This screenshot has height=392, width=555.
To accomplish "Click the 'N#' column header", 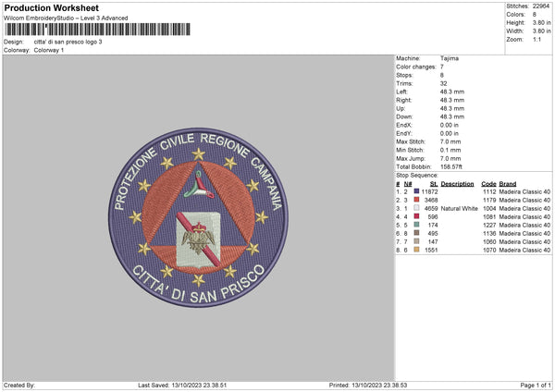I will tap(408, 184).
